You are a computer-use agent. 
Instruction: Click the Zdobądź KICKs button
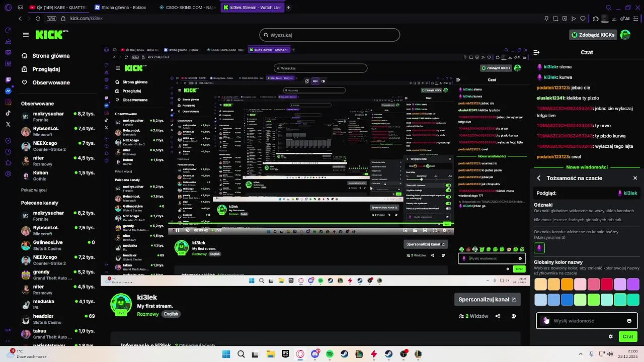pos(593,35)
